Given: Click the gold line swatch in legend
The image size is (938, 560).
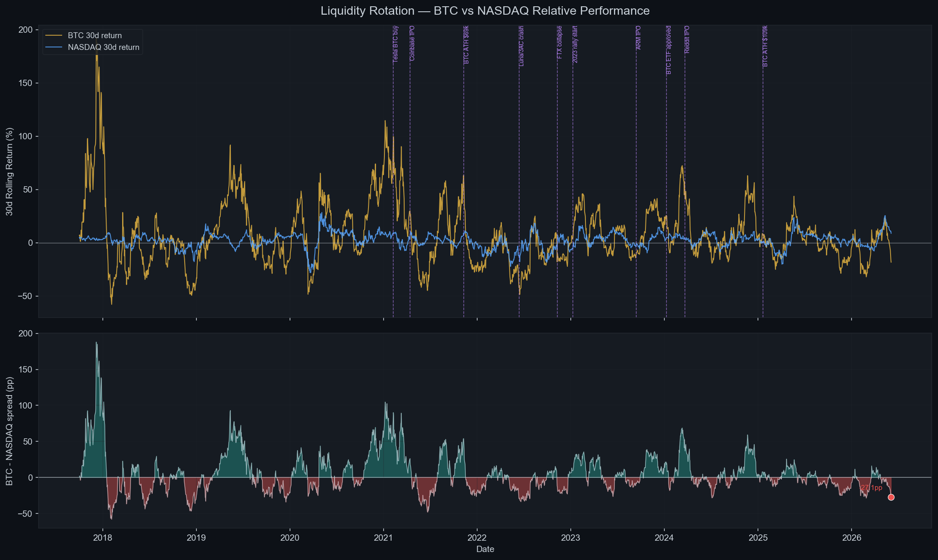Looking at the screenshot, I should (x=54, y=36).
